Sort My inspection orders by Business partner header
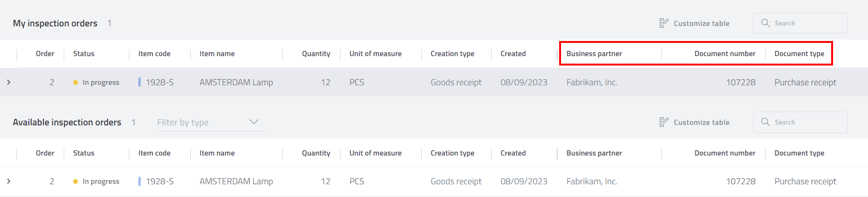Image resolution: width=868 pixels, height=197 pixels. coord(594,54)
